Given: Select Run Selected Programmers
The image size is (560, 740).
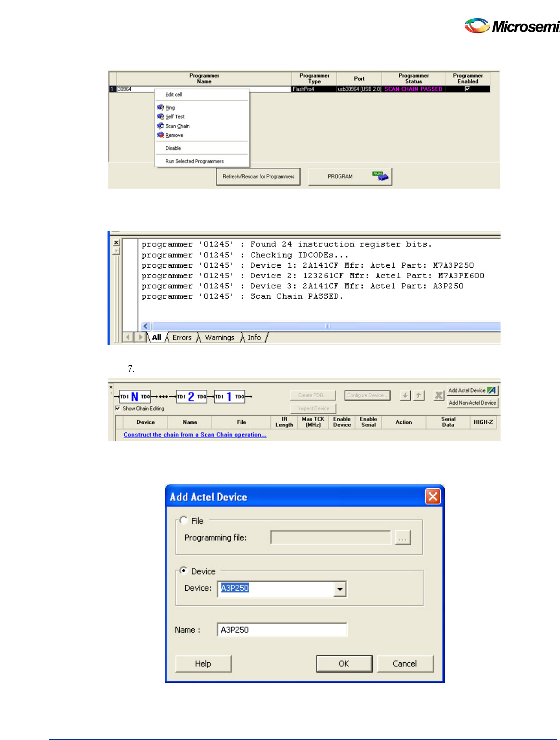Looking at the screenshot, I should [x=193, y=161].
